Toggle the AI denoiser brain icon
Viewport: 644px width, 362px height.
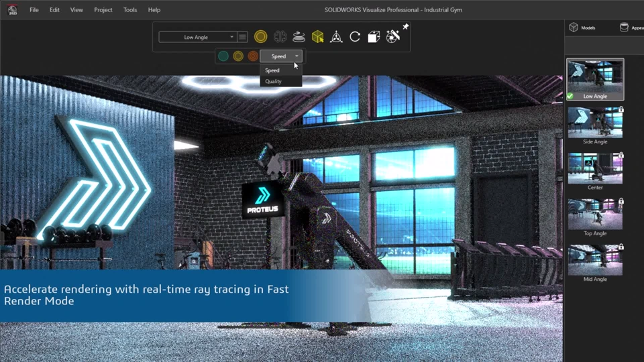(x=280, y=37)
